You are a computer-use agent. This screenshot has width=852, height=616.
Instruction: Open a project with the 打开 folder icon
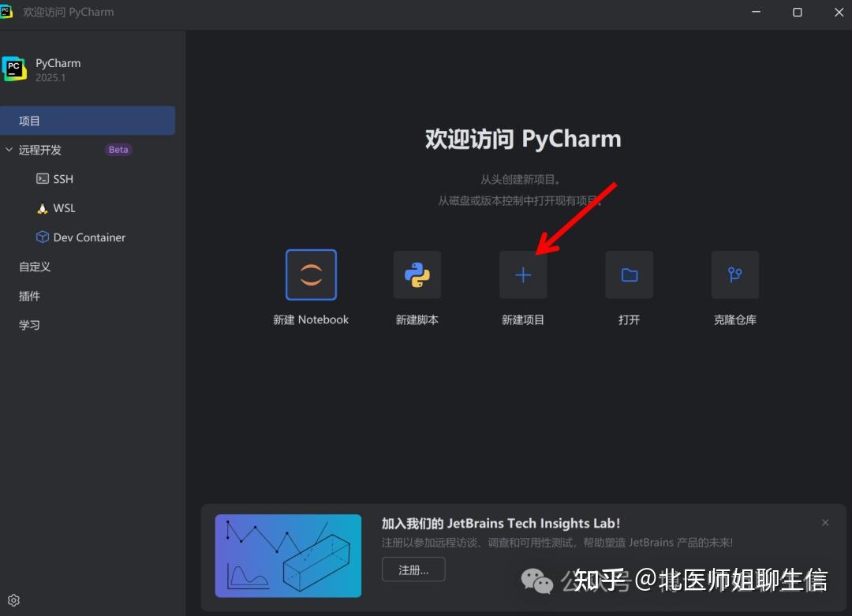pyautogui.click(x=629, y=274)
